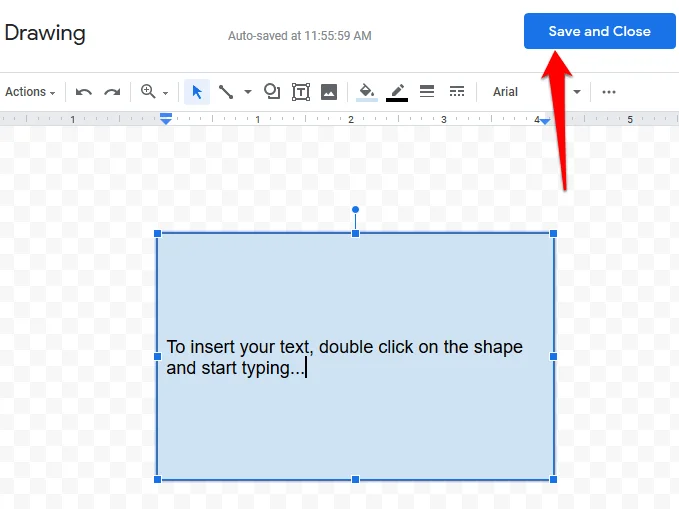The image size is (679, 509).
Task: Open the Shape tool
Action: pos(272,91)
